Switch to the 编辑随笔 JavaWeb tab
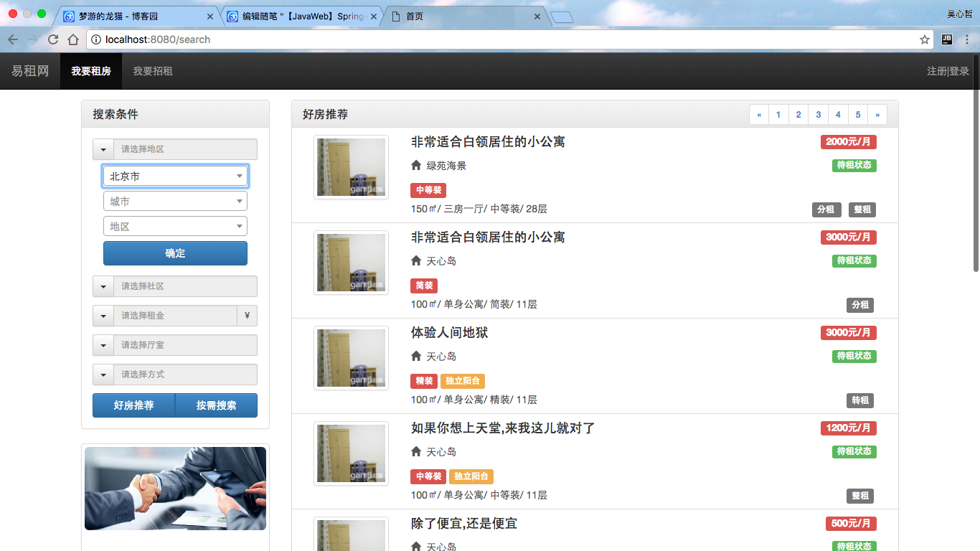Image resolution: width=980 pixels, height=551 pixels. 302,16
